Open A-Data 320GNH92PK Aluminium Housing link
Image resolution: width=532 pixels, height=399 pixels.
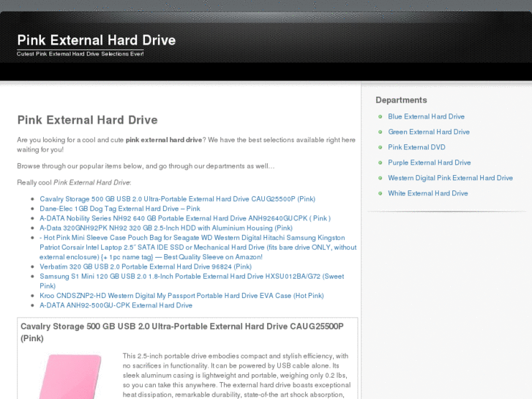[x=166, y=228]
